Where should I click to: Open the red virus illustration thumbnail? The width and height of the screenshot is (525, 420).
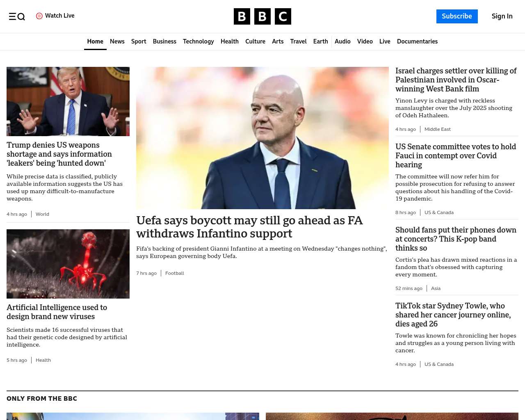[68, 264]
